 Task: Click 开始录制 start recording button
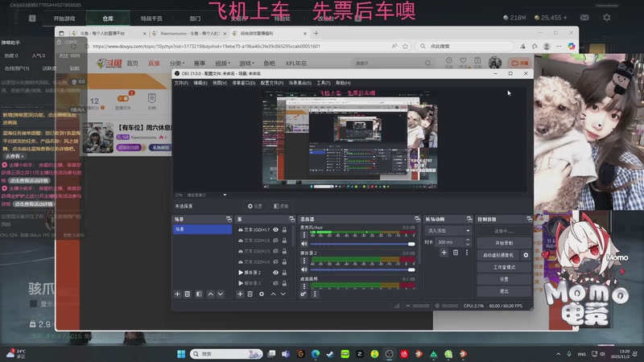(x=504, y=243)
